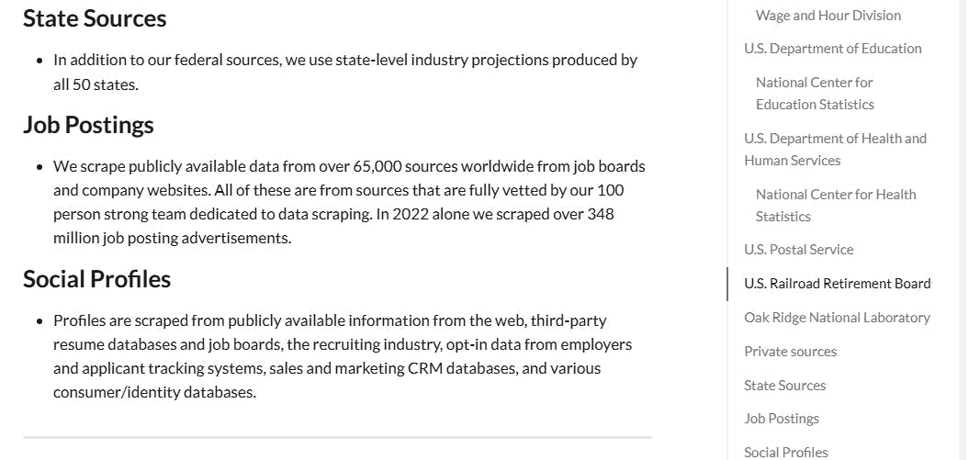This screenshot has height=460, width=980.
Task: Jump to Oak Ridge National Laboratory section
Action: tap(837, 318)
